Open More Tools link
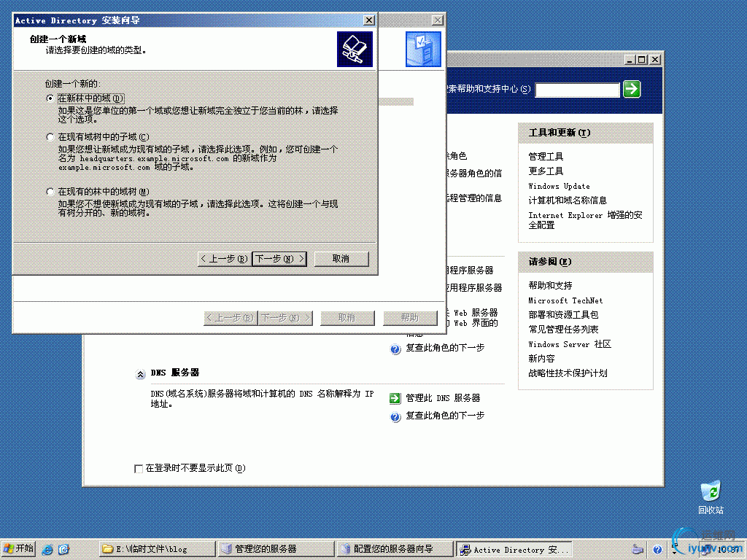Screen dimensions: 747x560 (x=546, y=171)
